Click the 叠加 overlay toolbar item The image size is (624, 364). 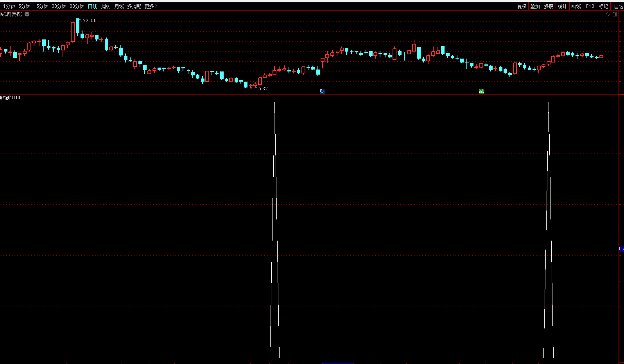click(x=535, y=6)
